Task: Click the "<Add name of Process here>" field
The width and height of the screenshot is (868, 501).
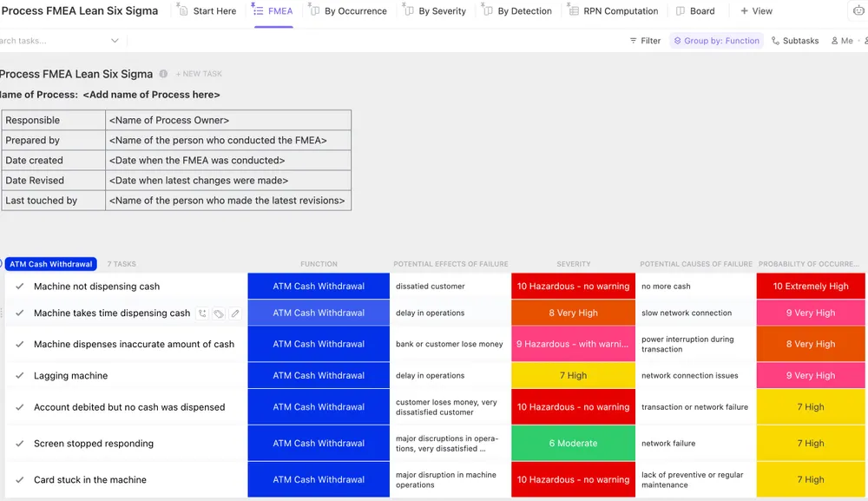Action: pos(151,95)
